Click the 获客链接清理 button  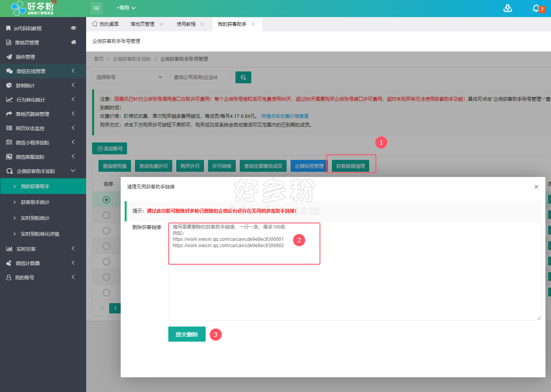coord(351,166)
